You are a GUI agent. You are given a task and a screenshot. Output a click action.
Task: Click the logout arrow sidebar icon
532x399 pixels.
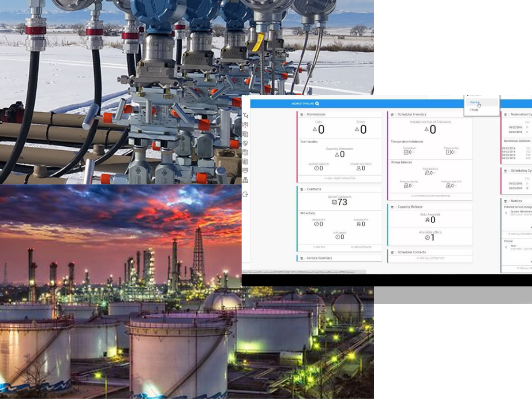click(x=245, y=194)
